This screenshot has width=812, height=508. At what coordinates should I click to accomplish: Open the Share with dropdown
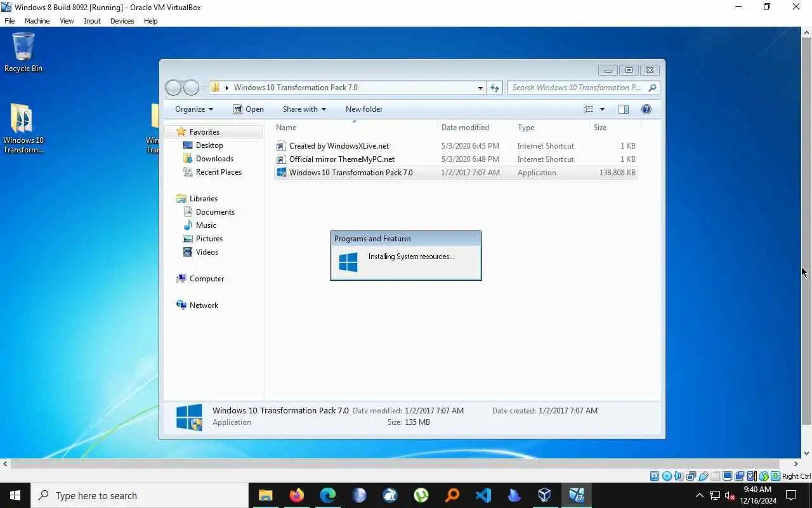click(304, 109)
